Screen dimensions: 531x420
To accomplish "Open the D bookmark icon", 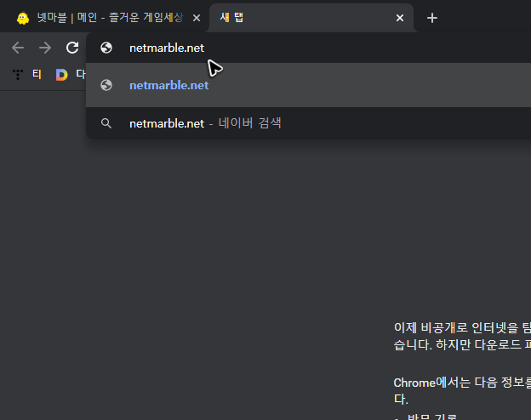I will click(61, 75).
